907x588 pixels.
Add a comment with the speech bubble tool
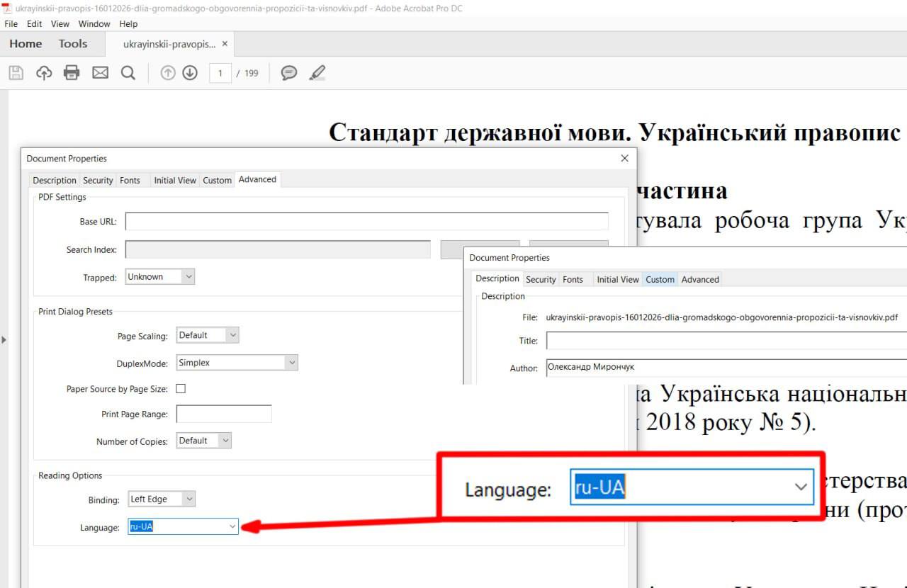click(x=288, y=72)
